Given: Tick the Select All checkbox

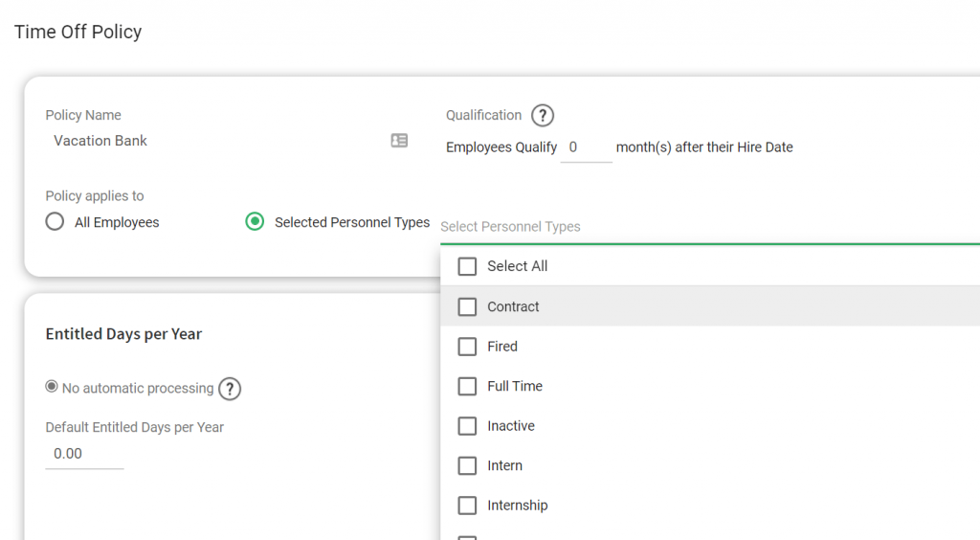Looking at the screenshot, I should pos(467,266).
